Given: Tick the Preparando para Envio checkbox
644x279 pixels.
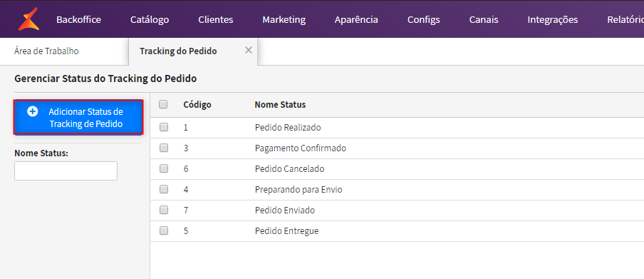Looking at the screenshot, I should (x=164, y=189).
